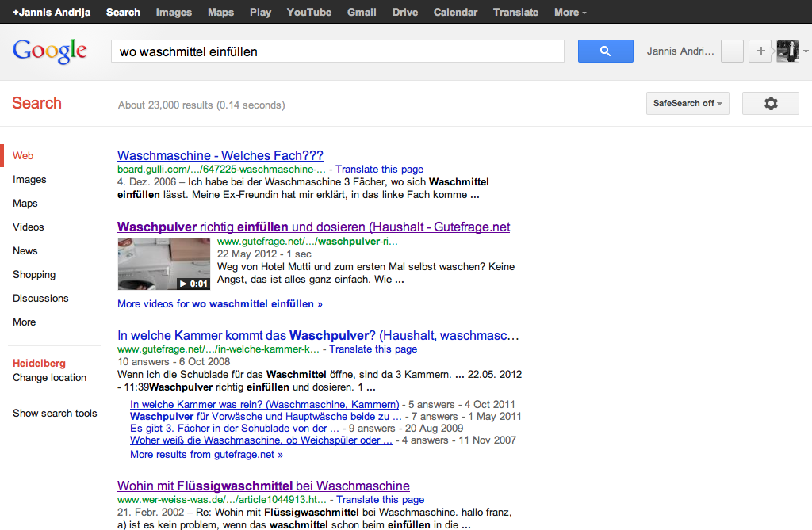Open Play in top bar

pos(260,12)
